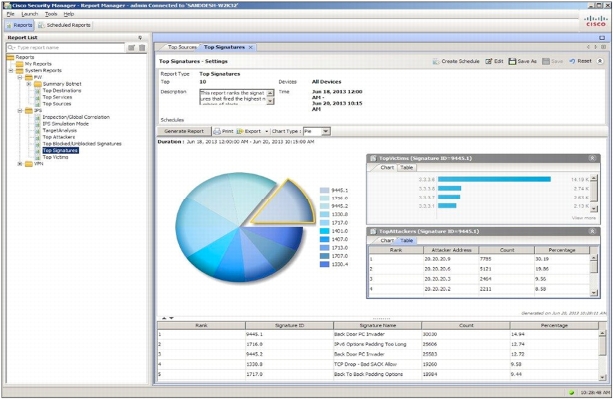
Task: Pin the Report List panel
Action: coord(140,38)
